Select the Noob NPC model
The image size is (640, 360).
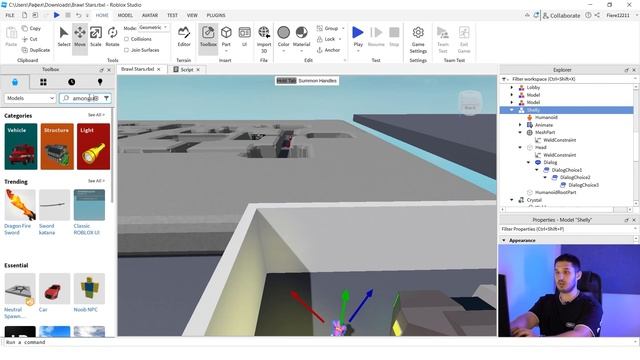[89, 293]
